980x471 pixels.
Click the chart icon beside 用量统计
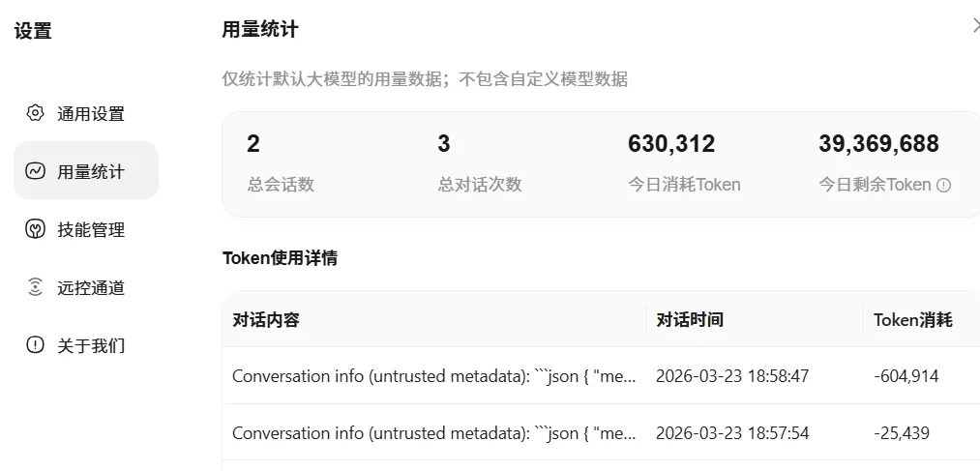click(35, 171)
